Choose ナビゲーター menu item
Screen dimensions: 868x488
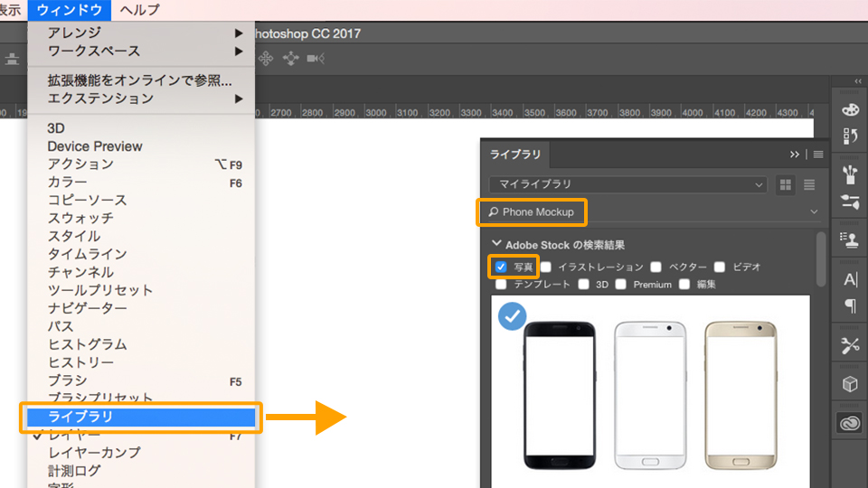pos(141,308)
